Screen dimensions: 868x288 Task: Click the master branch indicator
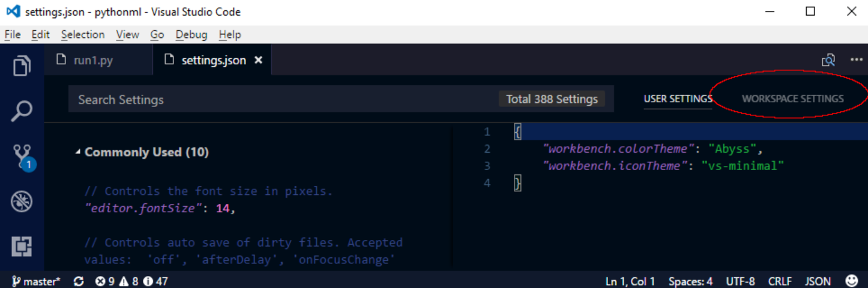(x=36, y=281)
